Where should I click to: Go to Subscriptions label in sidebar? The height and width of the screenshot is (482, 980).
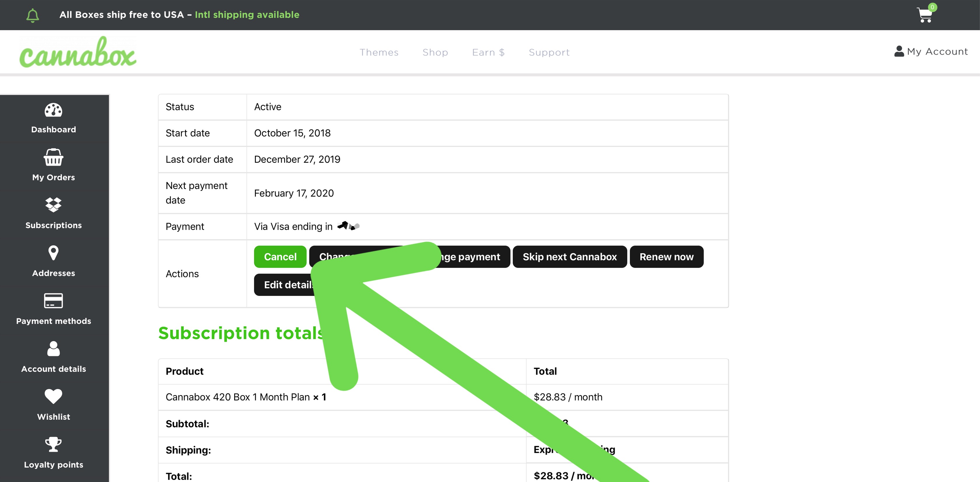53,226
